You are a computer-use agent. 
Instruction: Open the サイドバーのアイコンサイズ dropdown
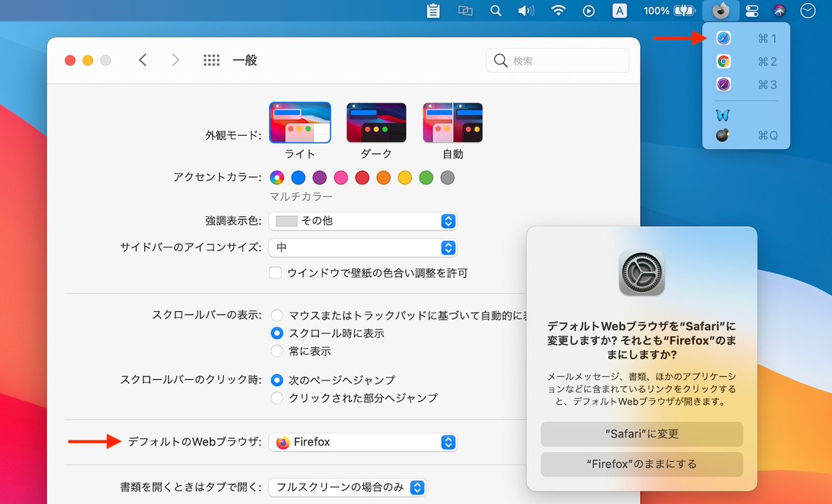click(363, 247)
